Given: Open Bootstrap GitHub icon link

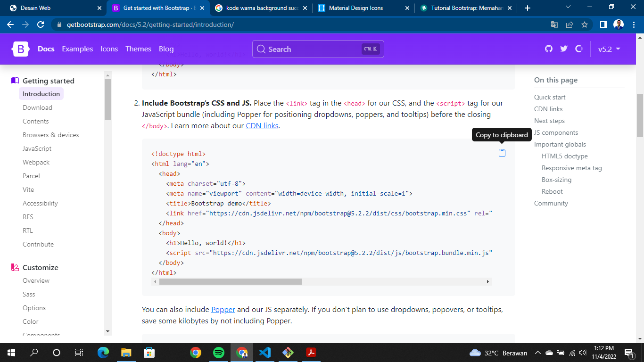Looking at the screenshot, I should coord(548,49).
